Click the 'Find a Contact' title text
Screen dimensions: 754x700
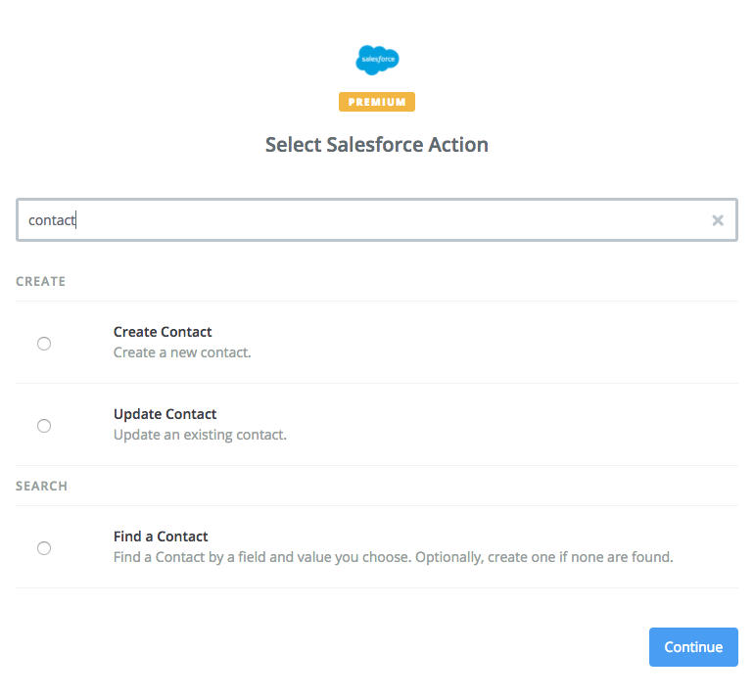pos(161,537)
